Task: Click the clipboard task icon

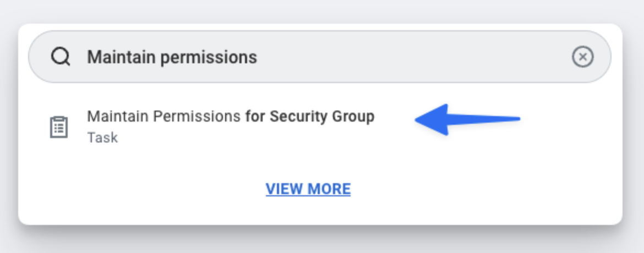Action: 58,127
